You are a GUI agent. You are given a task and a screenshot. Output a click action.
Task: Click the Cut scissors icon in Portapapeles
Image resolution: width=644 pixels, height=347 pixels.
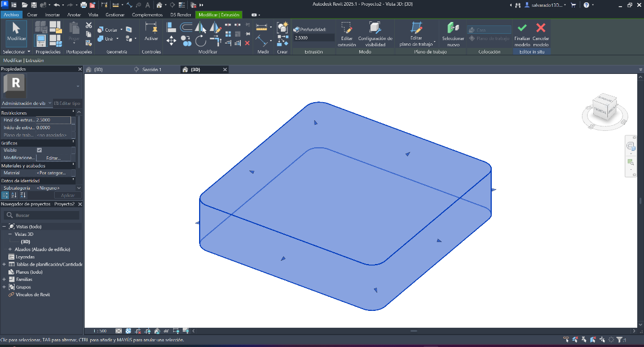click(89, 25)
